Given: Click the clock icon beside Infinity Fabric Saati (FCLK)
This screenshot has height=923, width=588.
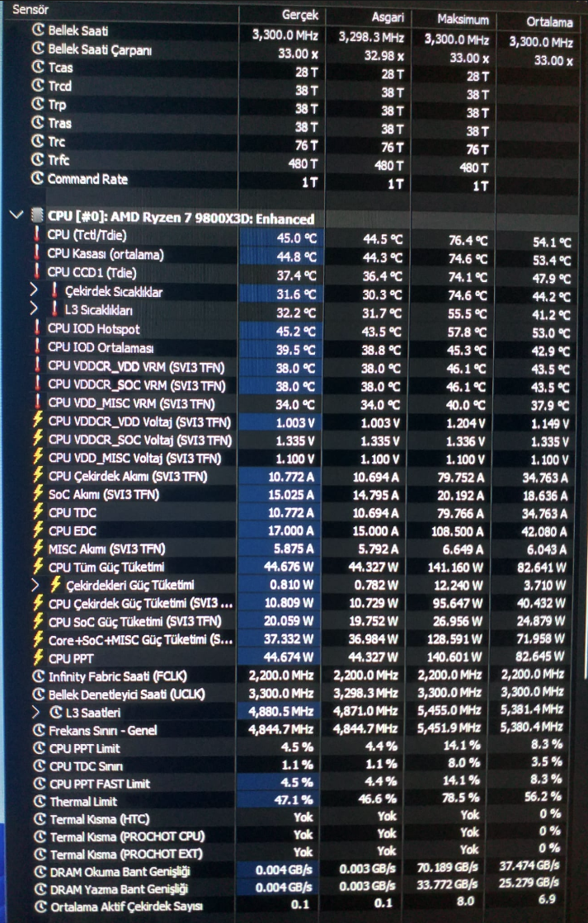Looking at the screenshot, I should [x=39, y=676].
